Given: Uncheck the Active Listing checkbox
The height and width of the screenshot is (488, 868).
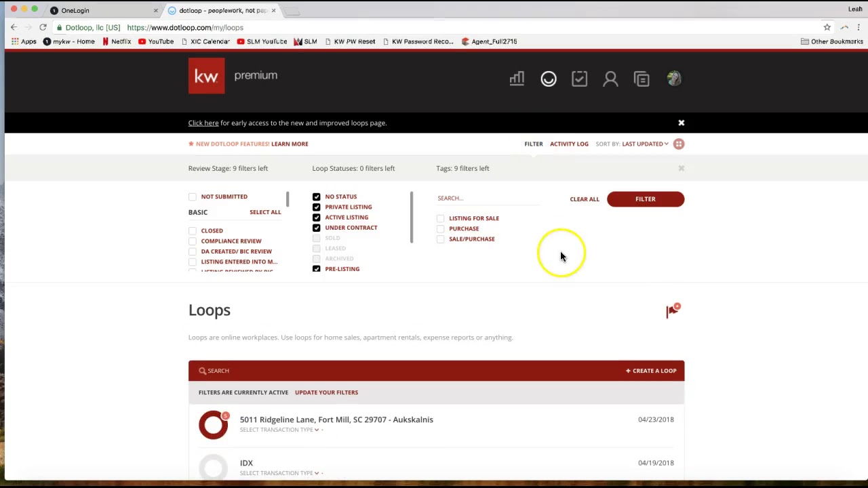Looking at the screenshot, I should pos(317,218).
